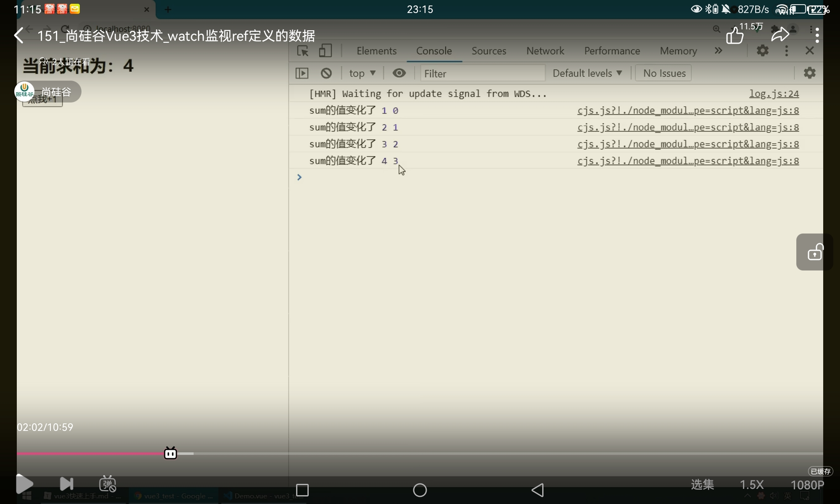Open console settings gear icon
The image size is (840, 504).
[x=809, y=73]
